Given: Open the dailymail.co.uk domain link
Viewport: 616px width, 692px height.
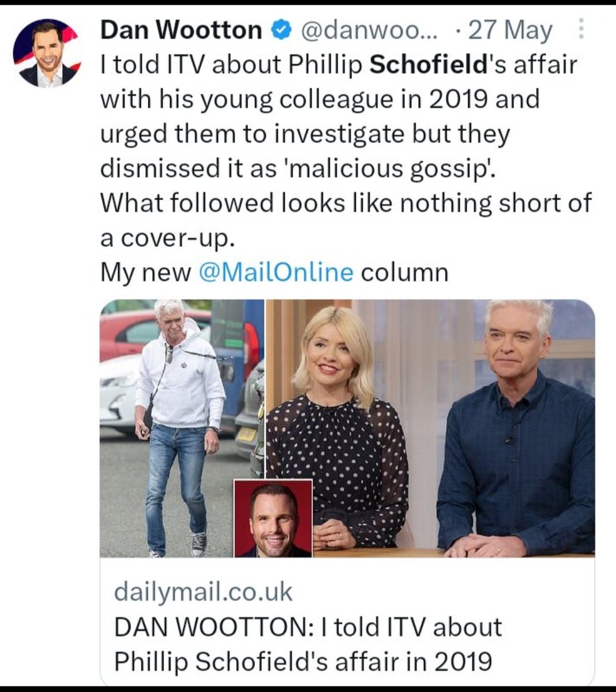Looking at the screenshot, I should click(x=204, y=592).
